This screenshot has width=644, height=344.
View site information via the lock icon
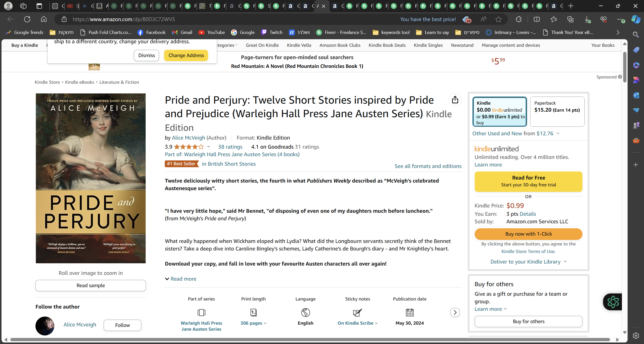pyautogui.click(x=64, y=19)
